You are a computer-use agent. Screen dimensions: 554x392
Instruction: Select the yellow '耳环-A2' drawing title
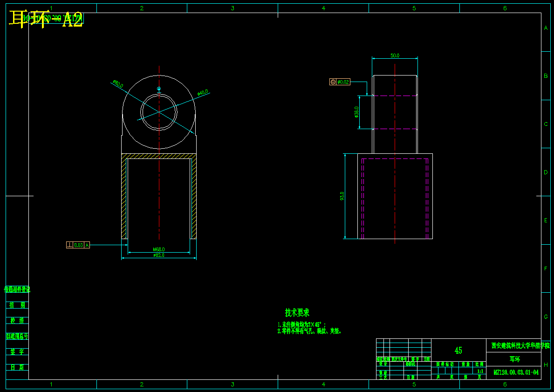[x=46, y=19]
